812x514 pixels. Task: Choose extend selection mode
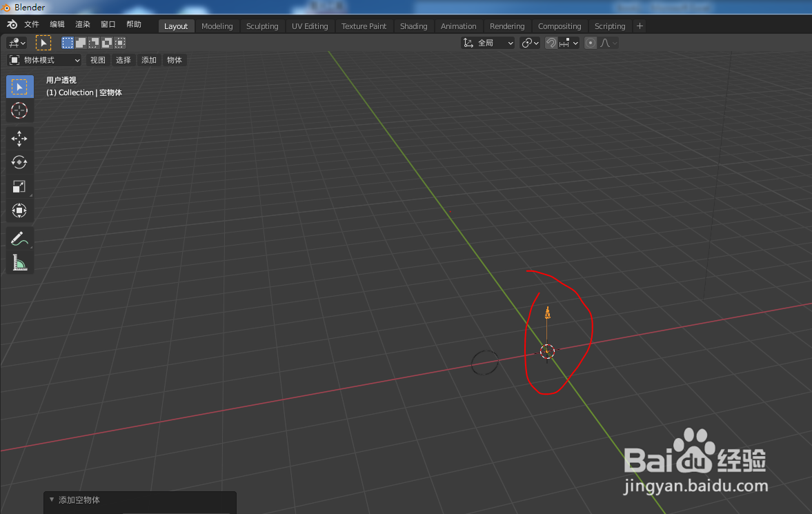81,43
